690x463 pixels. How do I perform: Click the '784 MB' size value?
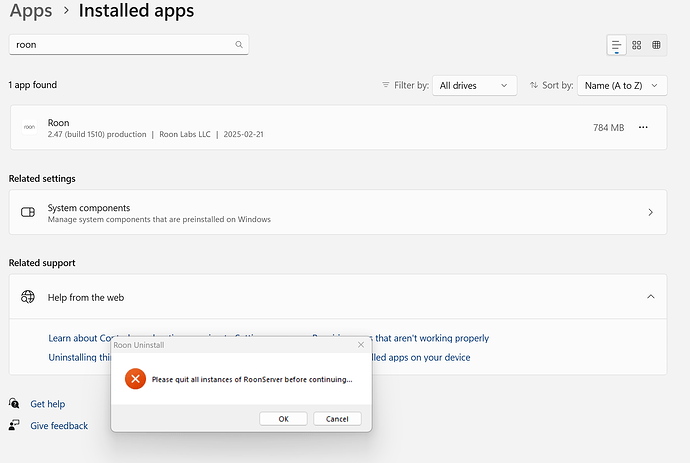click(609, 128)
